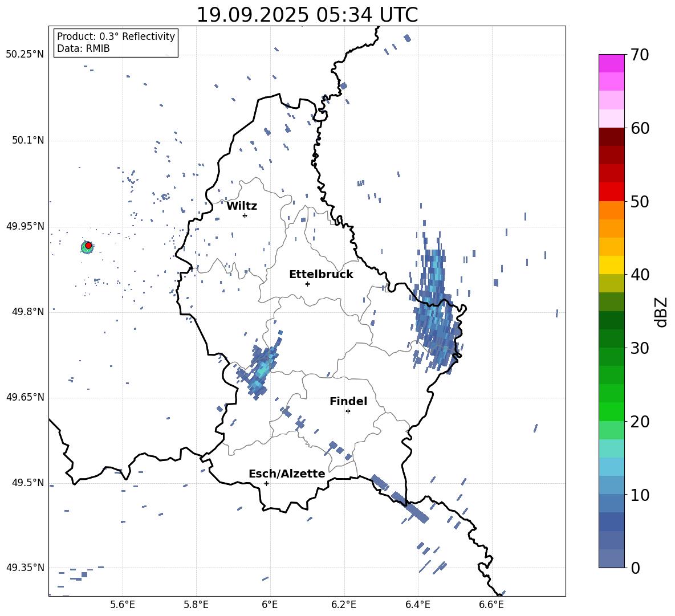Screen dimensions: 675x616
Task: Click the magenta top colorbar segment
Action: pyautogui.click(x=611, y=63)
